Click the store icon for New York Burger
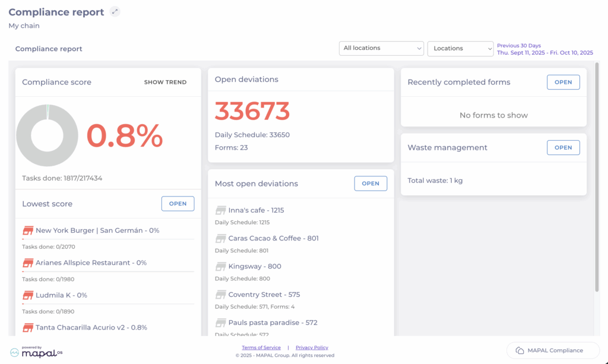 tap(28, 230)
